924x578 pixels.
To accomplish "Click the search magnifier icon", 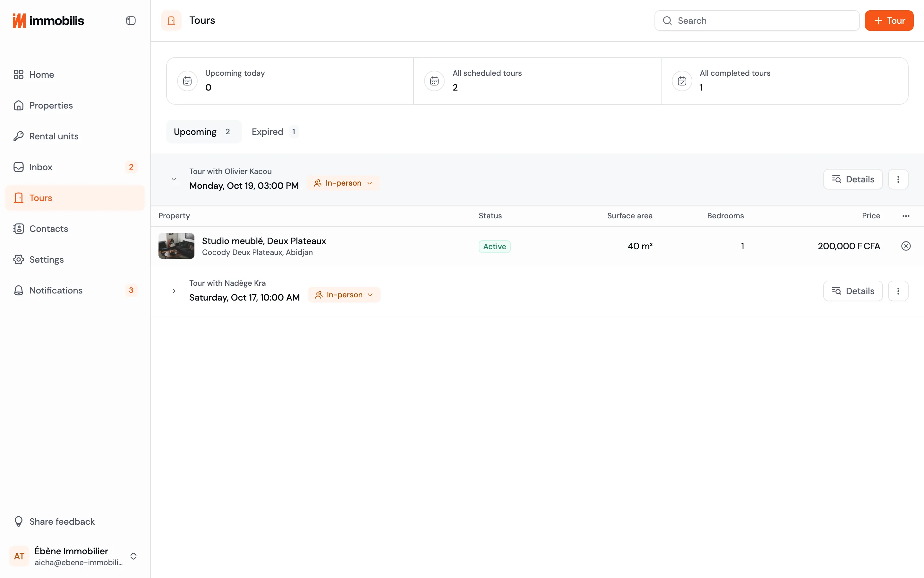I will pos(667,21).
